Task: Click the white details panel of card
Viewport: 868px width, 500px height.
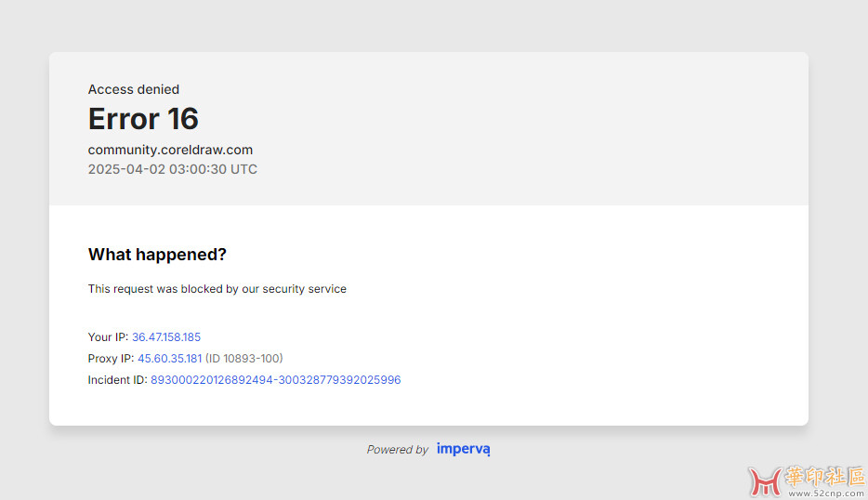Action: pyautogui.click(x=428, y=316)
